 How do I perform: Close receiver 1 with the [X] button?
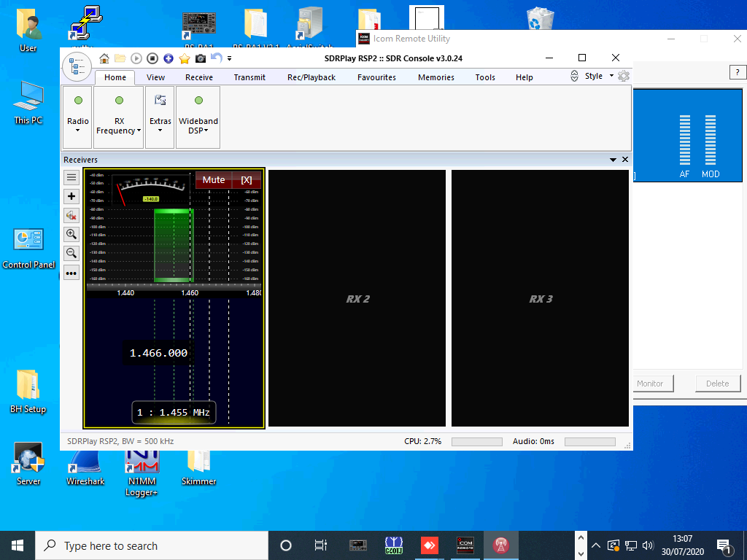[247, 180]
